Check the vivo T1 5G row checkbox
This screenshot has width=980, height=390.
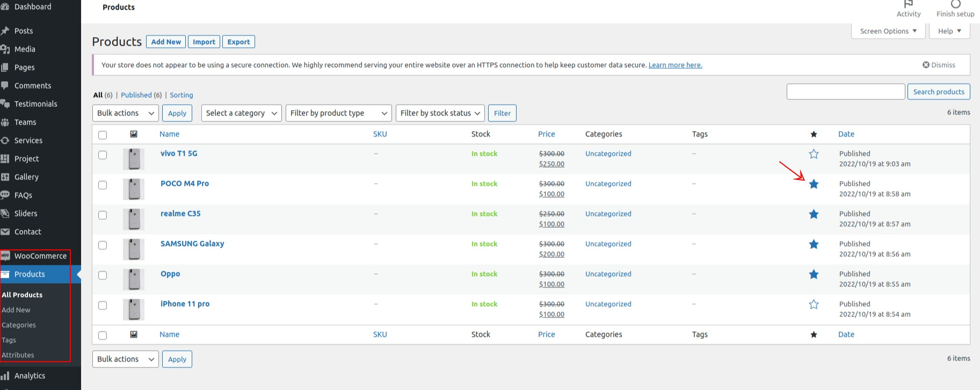[103, 155]
